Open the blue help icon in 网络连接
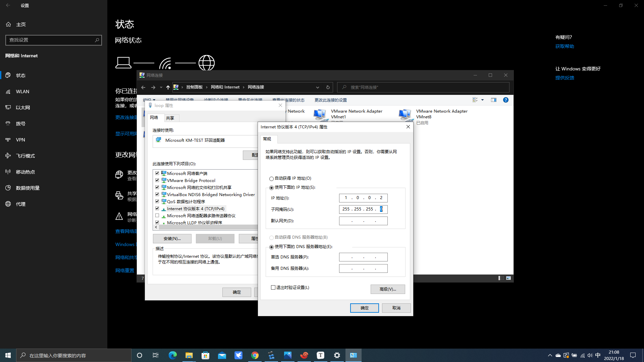 (506, 100)
